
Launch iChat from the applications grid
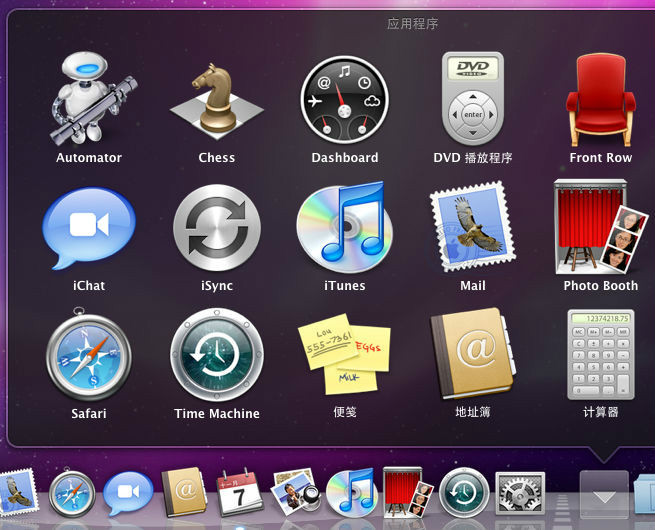click(89, 228)
